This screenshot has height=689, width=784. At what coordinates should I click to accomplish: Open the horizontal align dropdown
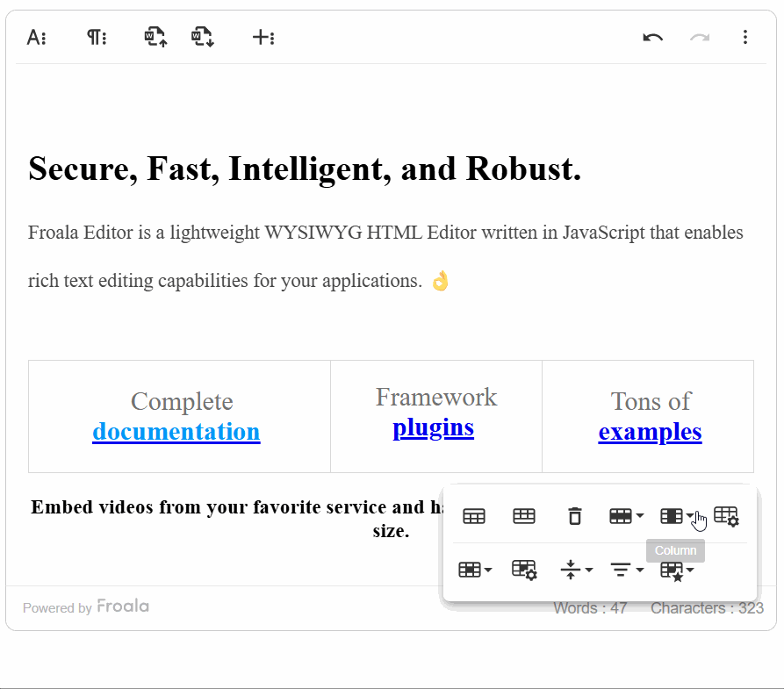click(627, 570)
